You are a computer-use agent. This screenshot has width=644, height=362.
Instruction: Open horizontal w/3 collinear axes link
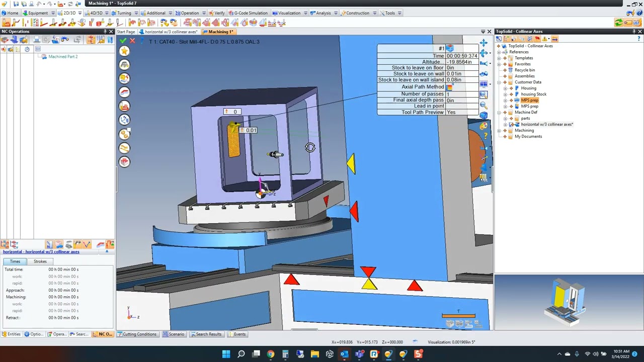41,252
